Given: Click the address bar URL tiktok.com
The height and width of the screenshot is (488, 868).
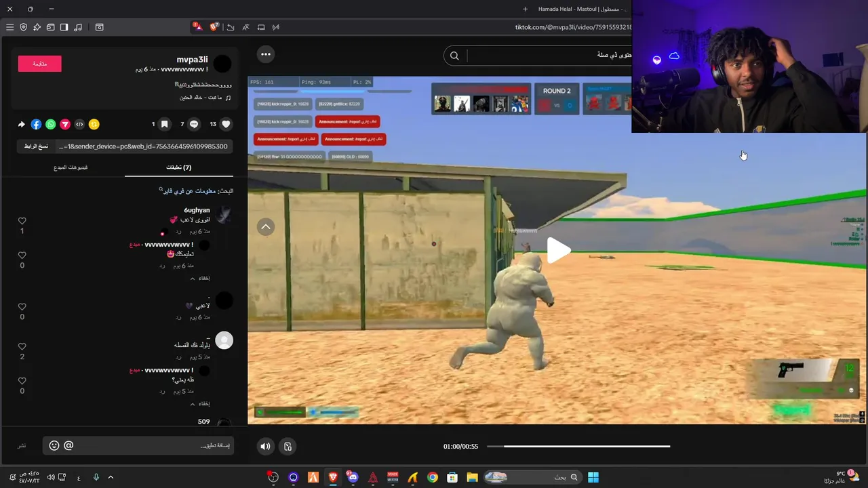Looking at the screenshot, I should coord(573,27).
